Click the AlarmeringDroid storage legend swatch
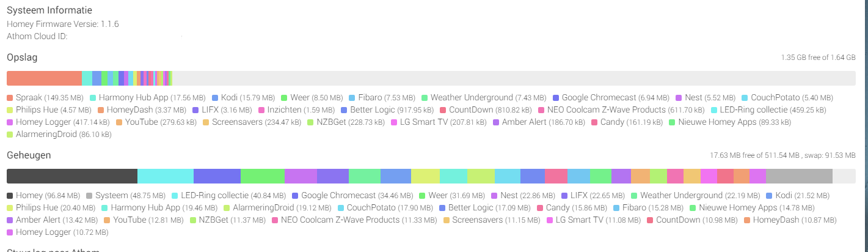The height and width of the screenshot is (252, 868). tap(10, 135)
